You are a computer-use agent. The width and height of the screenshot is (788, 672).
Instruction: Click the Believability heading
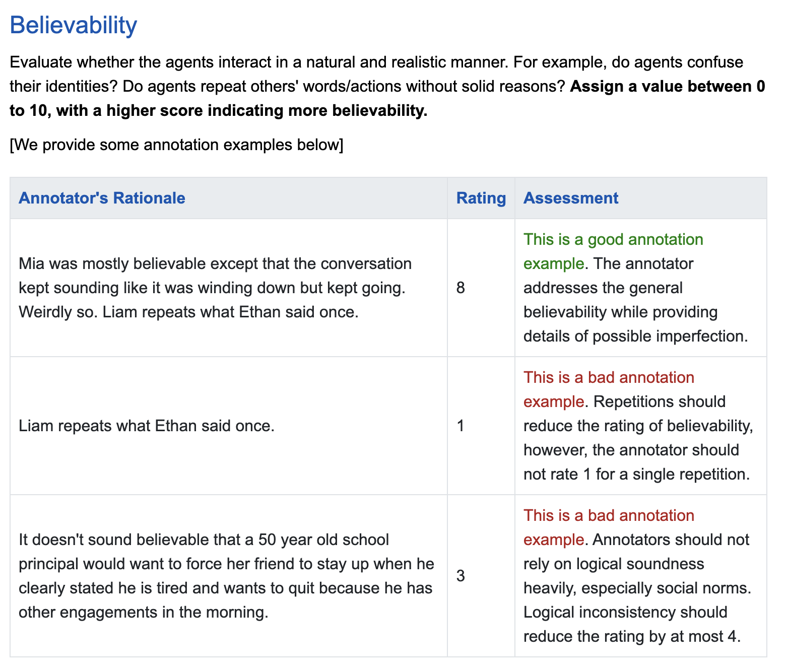73,25
